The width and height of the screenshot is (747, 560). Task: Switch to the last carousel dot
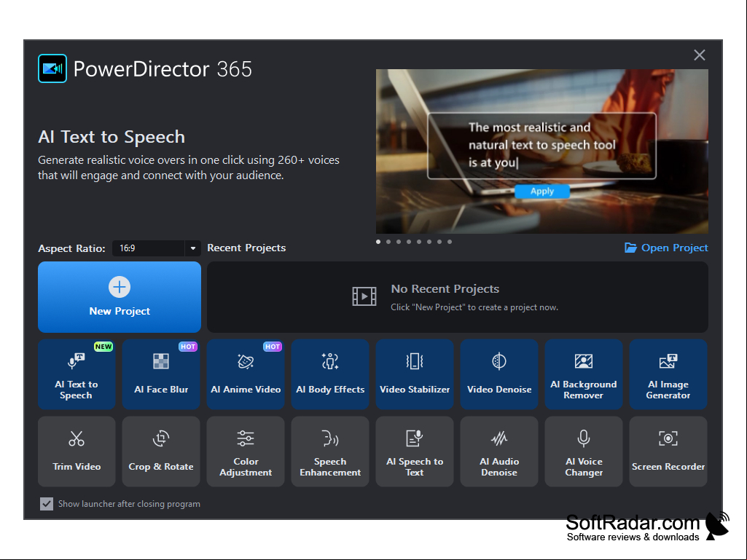click(x=449, y=242)
